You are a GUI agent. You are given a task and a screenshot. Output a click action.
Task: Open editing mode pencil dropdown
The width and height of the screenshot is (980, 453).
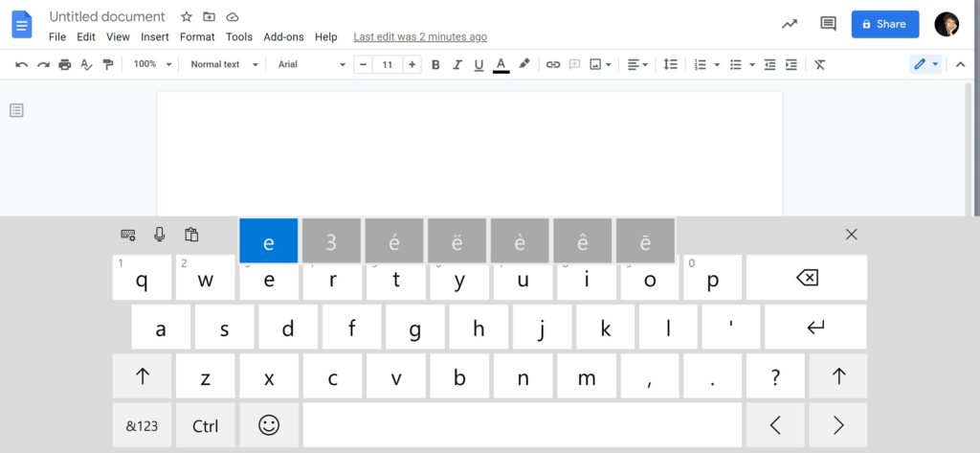point(925,64)
